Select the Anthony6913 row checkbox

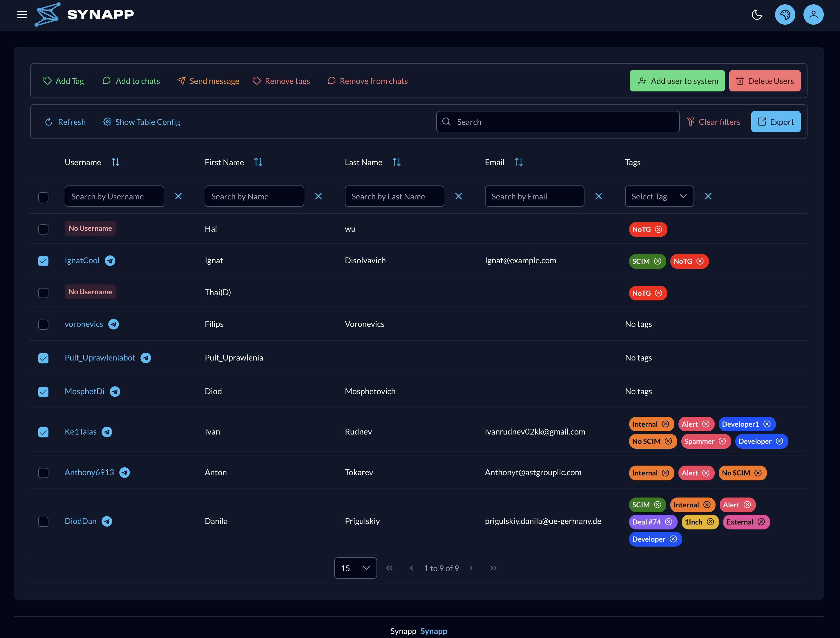43,473
